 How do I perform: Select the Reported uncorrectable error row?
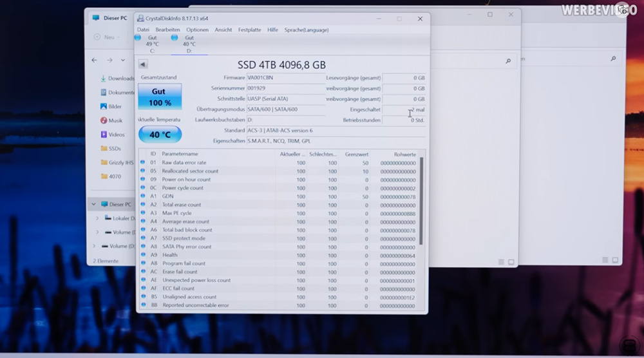pos(278,305)
